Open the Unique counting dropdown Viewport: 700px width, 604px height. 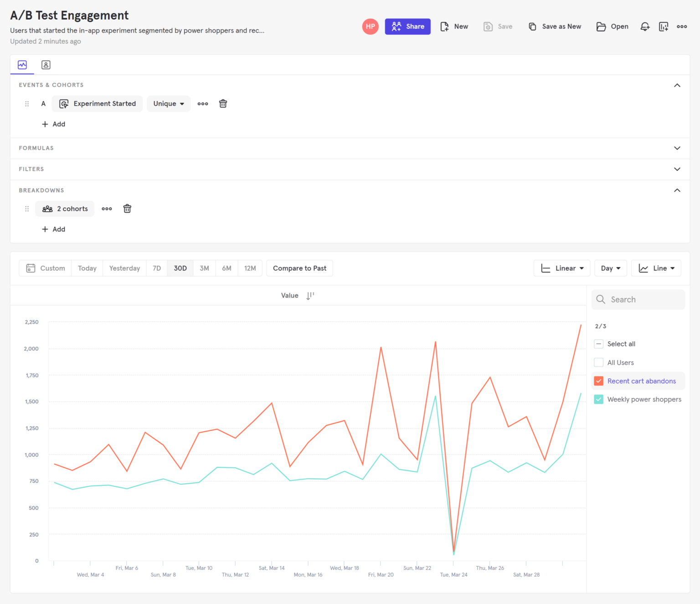coord(168,103)
